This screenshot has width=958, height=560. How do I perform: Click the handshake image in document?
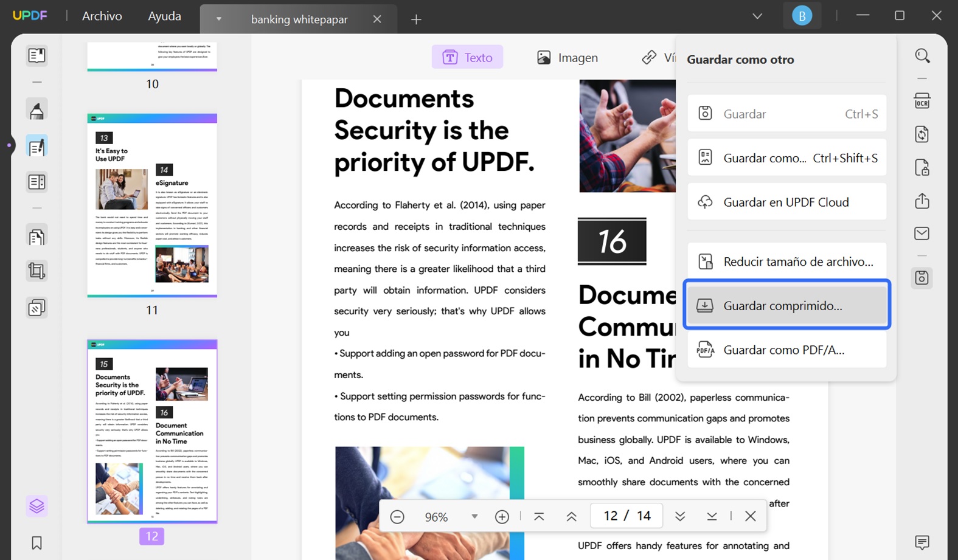[429, 503]
